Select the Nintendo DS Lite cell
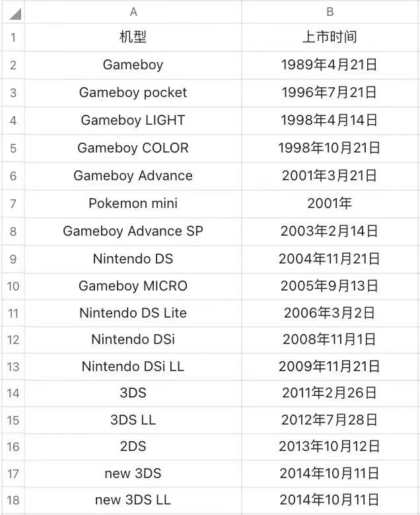420x515 pixels. (x=133, y=313)
